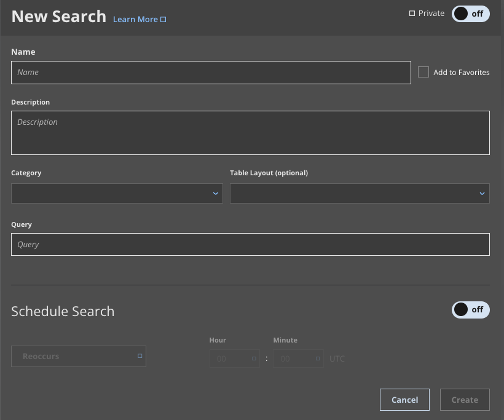The width and height of the screenshot is (504, 420).
Task: Click the Minute field label
Action: pyautogui.click(x=285, y=340)
